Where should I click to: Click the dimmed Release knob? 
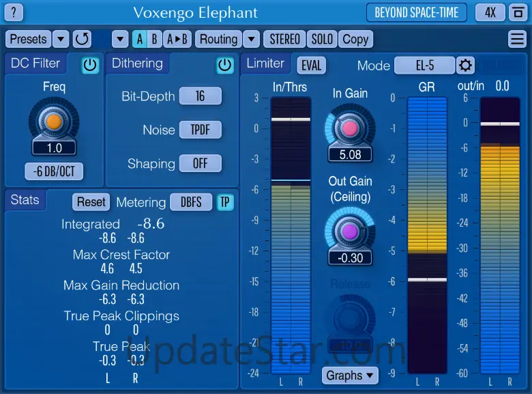[x=350, y=319]
